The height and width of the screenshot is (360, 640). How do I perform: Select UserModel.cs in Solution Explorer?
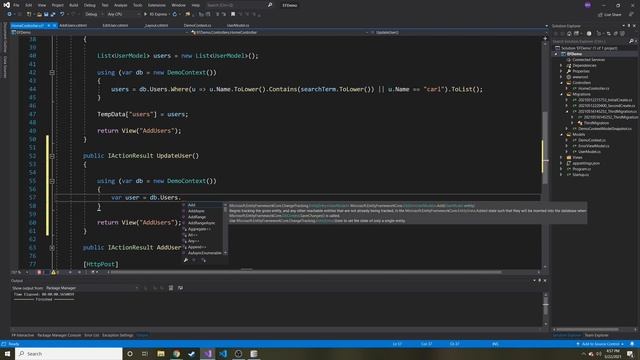pos(589,151)
